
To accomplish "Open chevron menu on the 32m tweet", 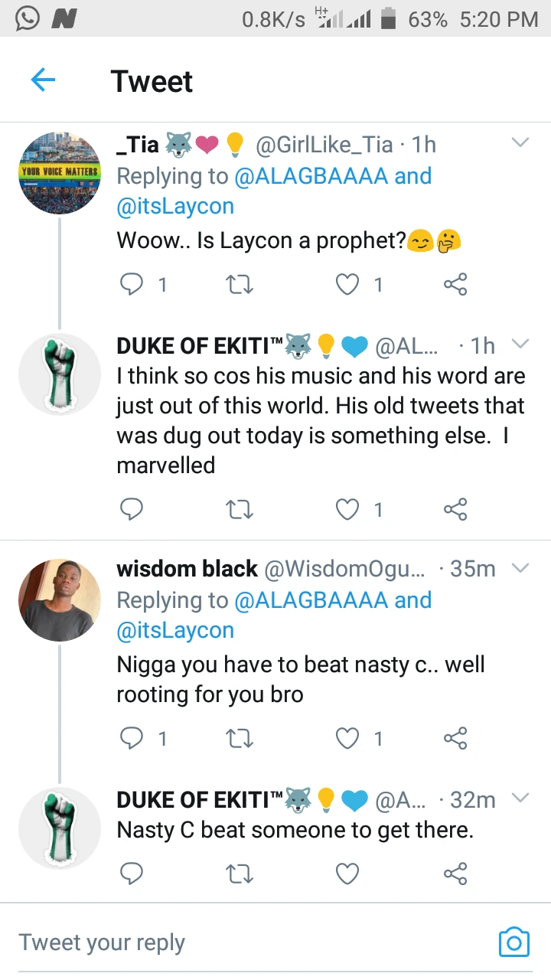I will click(x=520, y=799).
